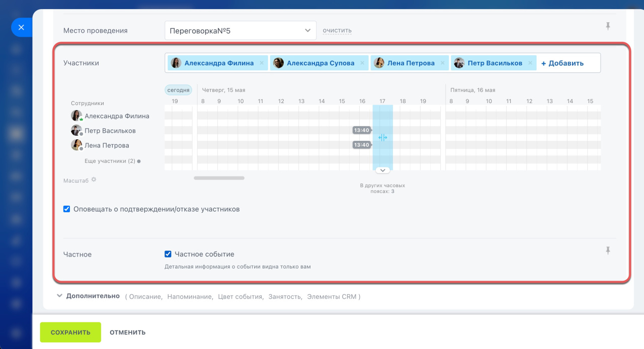Remove Александра Филина from participants

pos(262,63)
